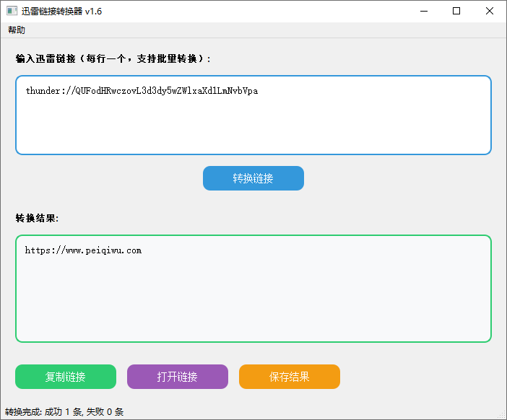Click the orange 保存结果 button
Screen dimensions: 507x420
(290, 377)
